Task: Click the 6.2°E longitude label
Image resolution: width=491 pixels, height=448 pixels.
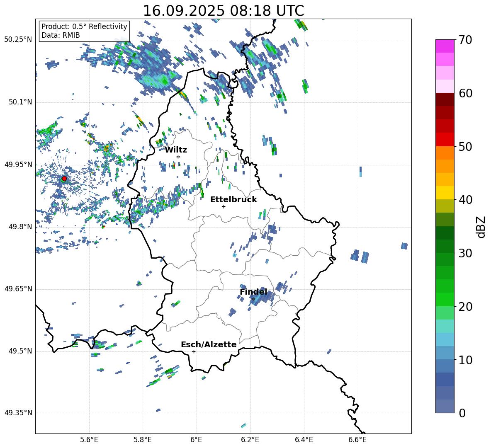Action: pos(250,440)
